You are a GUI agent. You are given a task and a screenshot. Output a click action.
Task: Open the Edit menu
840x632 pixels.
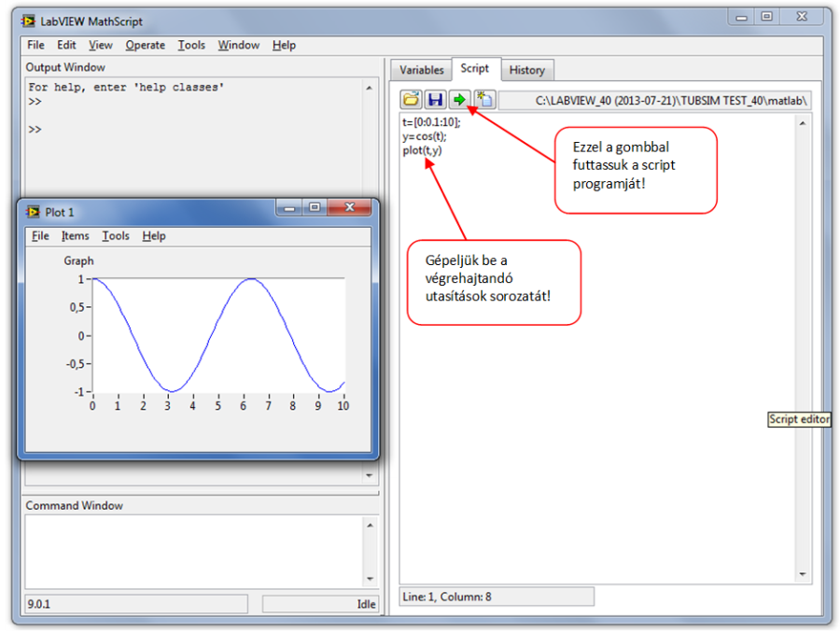(x=66, y=45)
